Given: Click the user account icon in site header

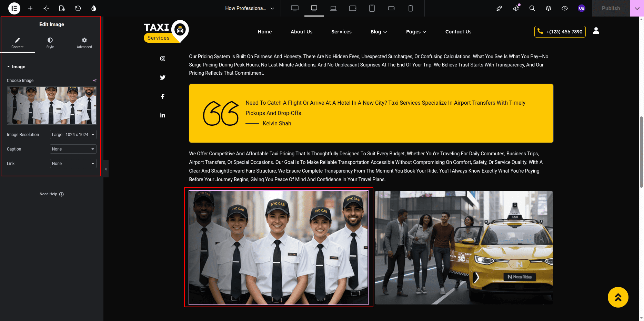Looking at the screenshot, I should pos(596,31).
